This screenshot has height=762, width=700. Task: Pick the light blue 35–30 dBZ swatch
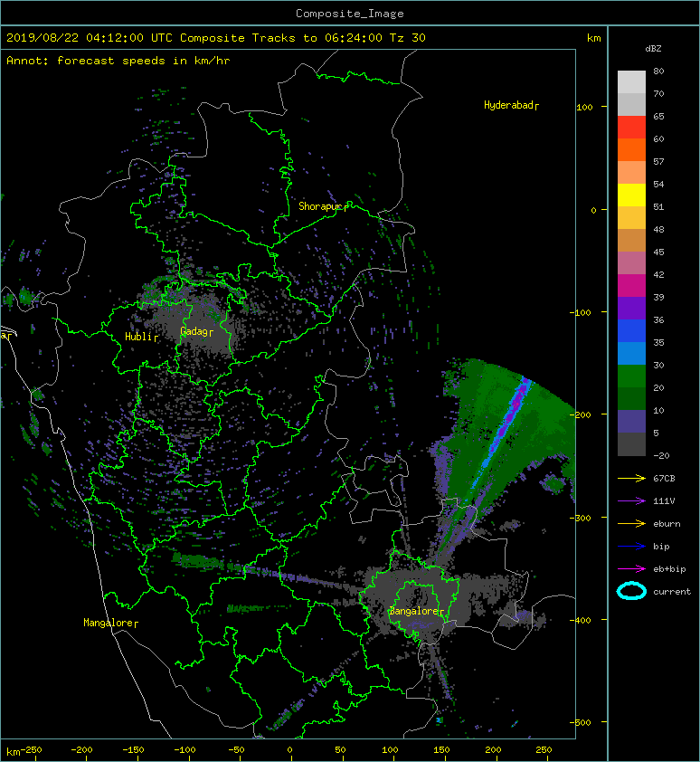pyautogui.click(x=631, y=353)
